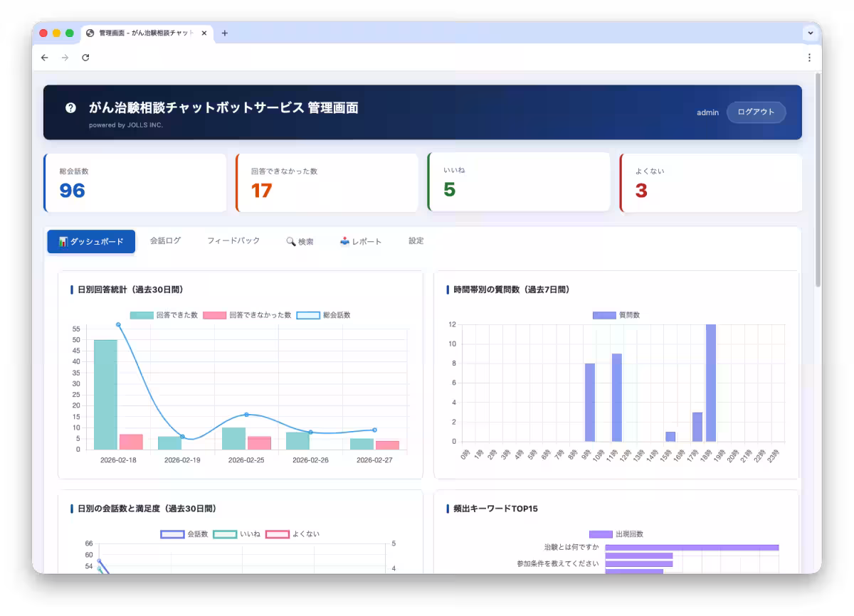This screenshot has height=616, width=854.
Task: Open the browser's three-dot menu icon
Action: click(x=809, y=58)
